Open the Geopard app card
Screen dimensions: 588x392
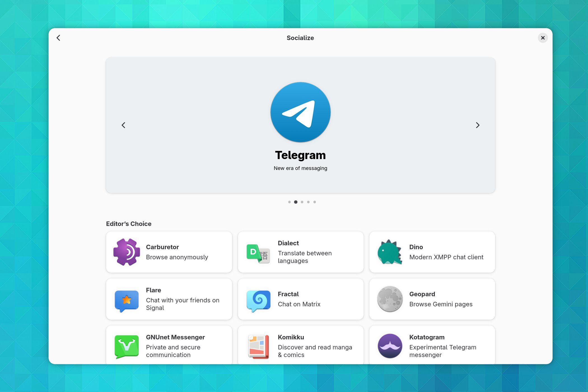coord(432,299)
